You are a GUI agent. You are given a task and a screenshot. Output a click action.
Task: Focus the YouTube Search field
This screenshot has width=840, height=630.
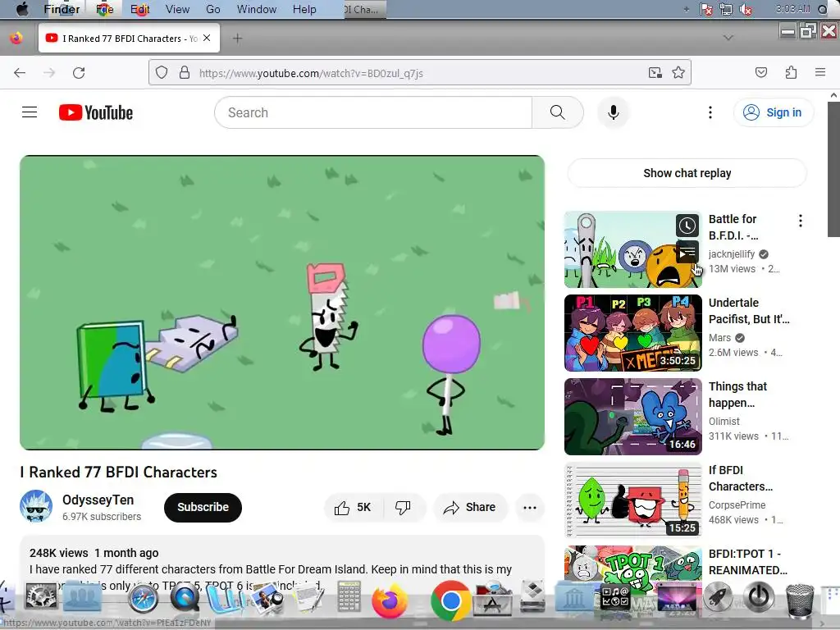tap(373, 112)
